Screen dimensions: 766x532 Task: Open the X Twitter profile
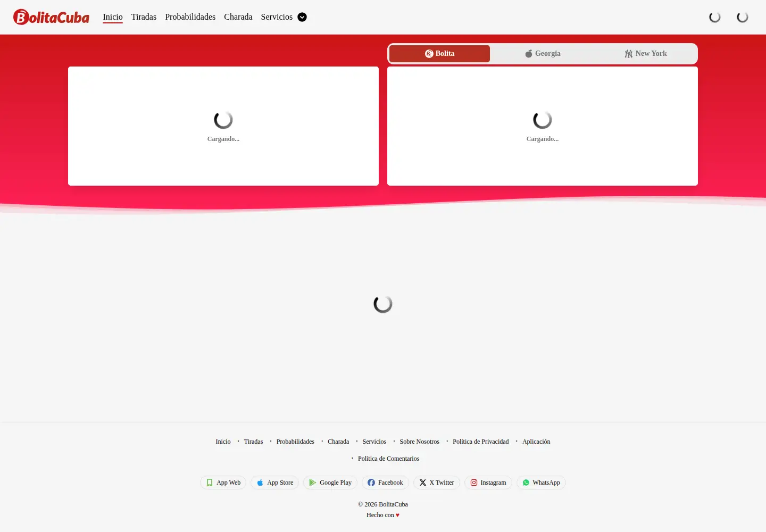point(437,483)
